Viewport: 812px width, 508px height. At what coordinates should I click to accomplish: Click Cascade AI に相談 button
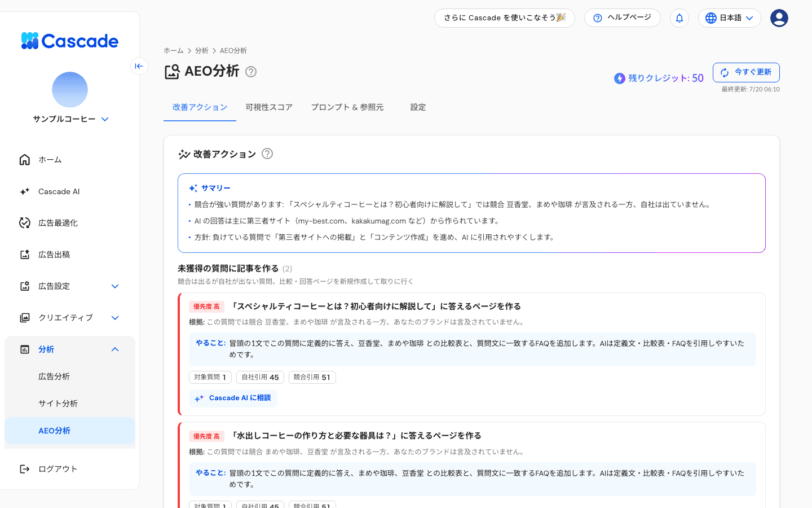(x=233, y=398)
